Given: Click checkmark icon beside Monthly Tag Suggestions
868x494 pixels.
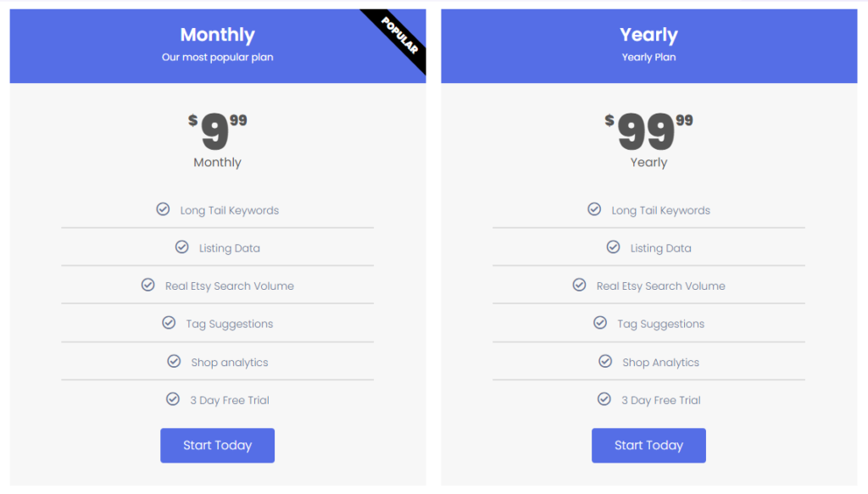Looking at the screenshot, I should point(169,323).
